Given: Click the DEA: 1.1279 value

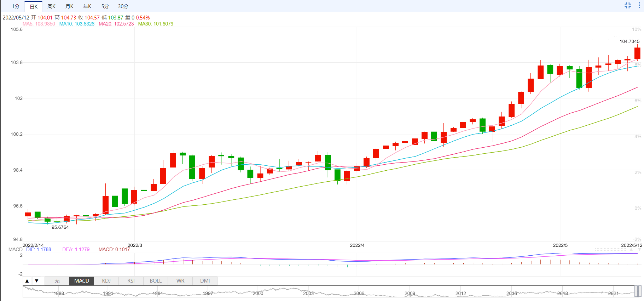Looking at the screenshot, I should coord(76,249).
